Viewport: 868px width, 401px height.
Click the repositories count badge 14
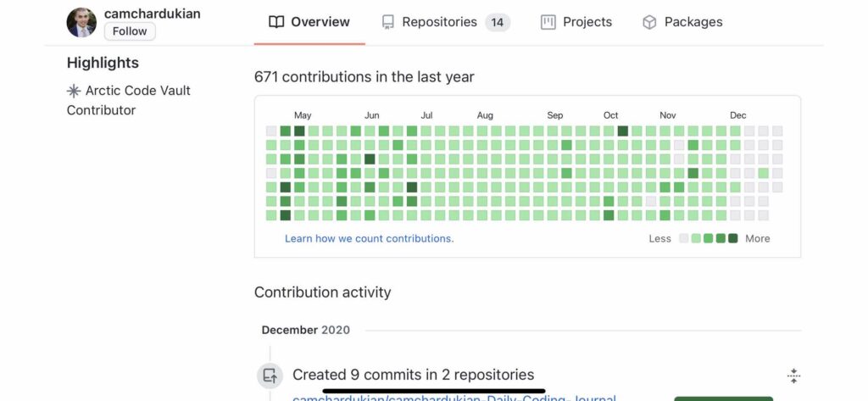click(x=498, y=22)
